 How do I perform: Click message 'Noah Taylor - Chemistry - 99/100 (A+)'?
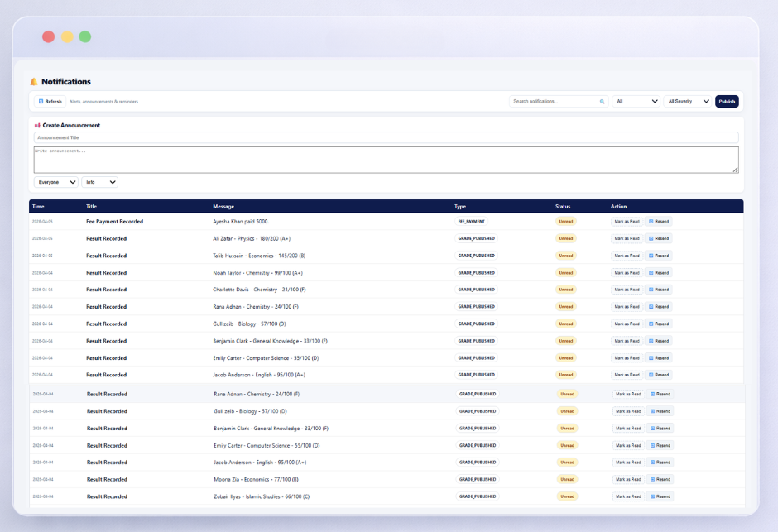(257, 273)
